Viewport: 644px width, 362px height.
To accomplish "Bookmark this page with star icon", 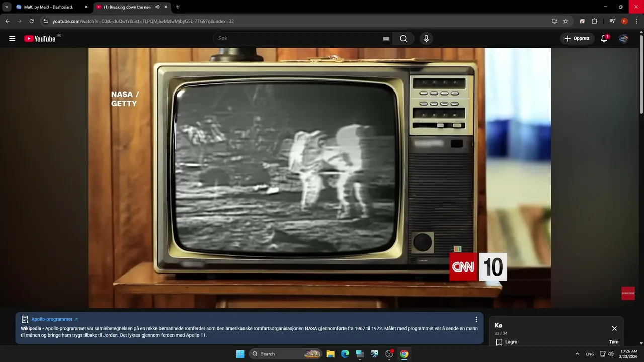I will (x=566, y=21).
